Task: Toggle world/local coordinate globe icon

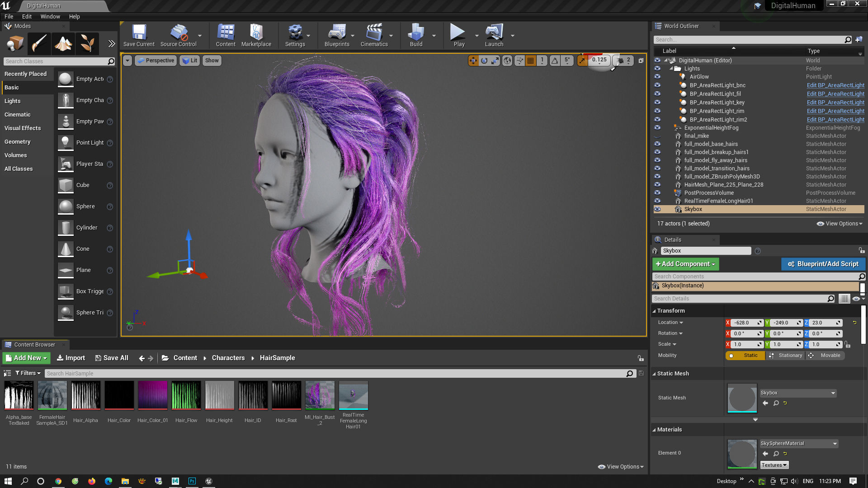Action: pos(507,61)
